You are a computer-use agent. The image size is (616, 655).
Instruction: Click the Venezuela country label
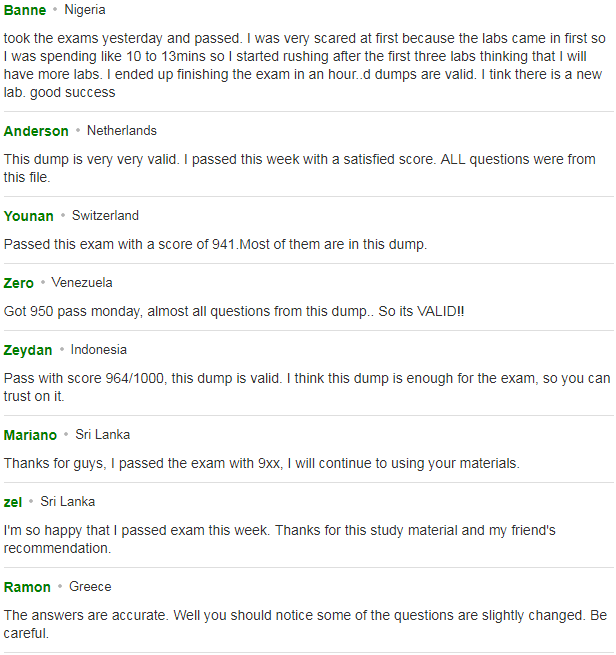click(x=82, y=283)
